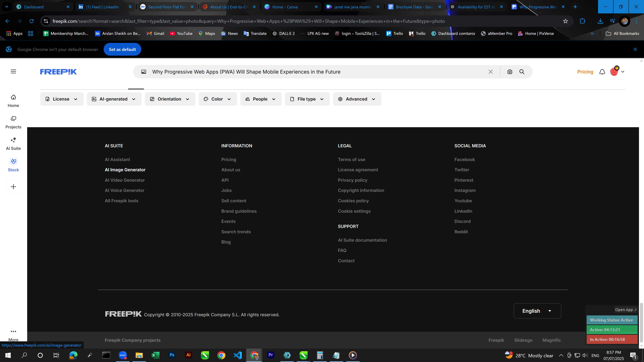Viewport: 644px width, 362px height.
Task: Expand the Advanced filter dropdown
Action: click(x=357, y=99)
